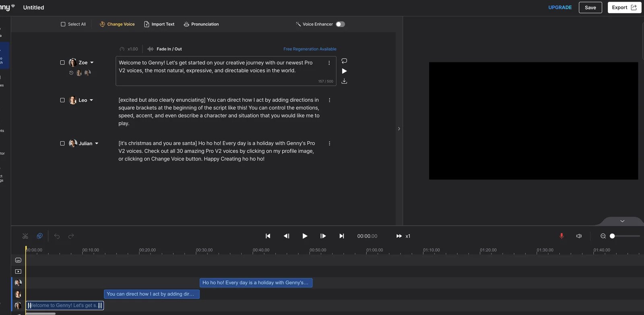Collapse the preview with the down chevron tab
Screen dimensions: 644x315
coord(622,221)
